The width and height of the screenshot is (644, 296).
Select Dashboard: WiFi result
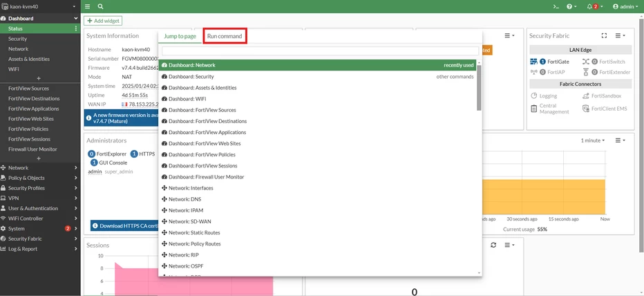pyautogui.click(x=317, y=99)
